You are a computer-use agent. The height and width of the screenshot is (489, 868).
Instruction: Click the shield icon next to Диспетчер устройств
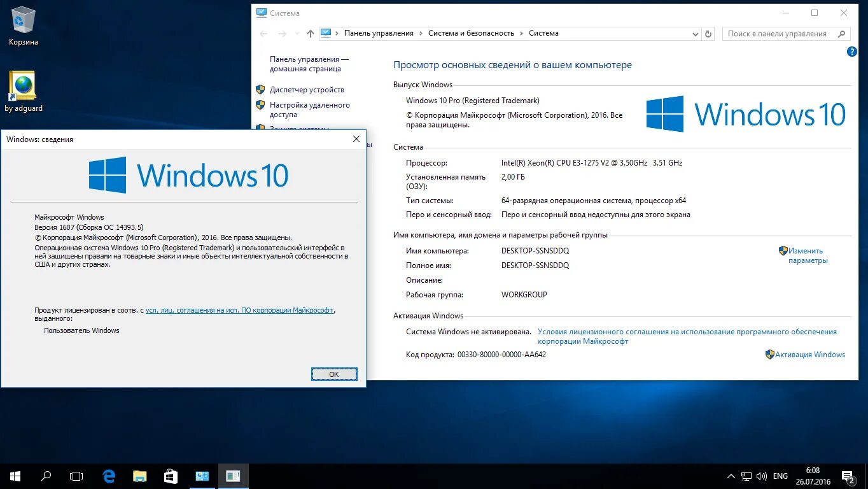coord(260,90)
